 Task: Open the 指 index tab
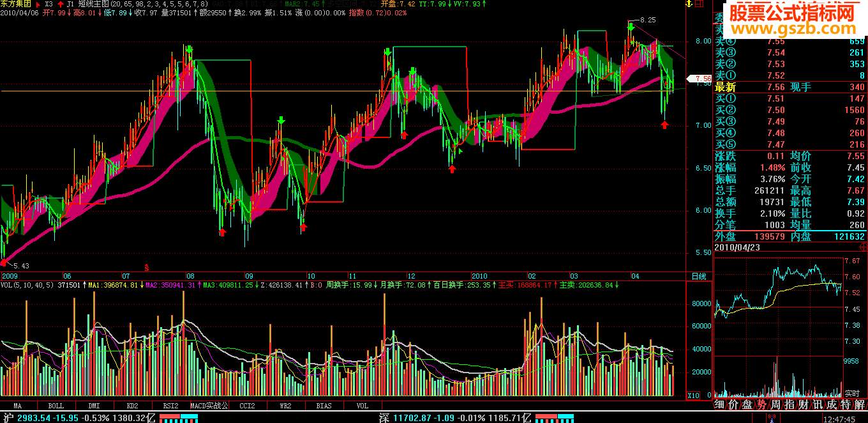tap(789, 404)
